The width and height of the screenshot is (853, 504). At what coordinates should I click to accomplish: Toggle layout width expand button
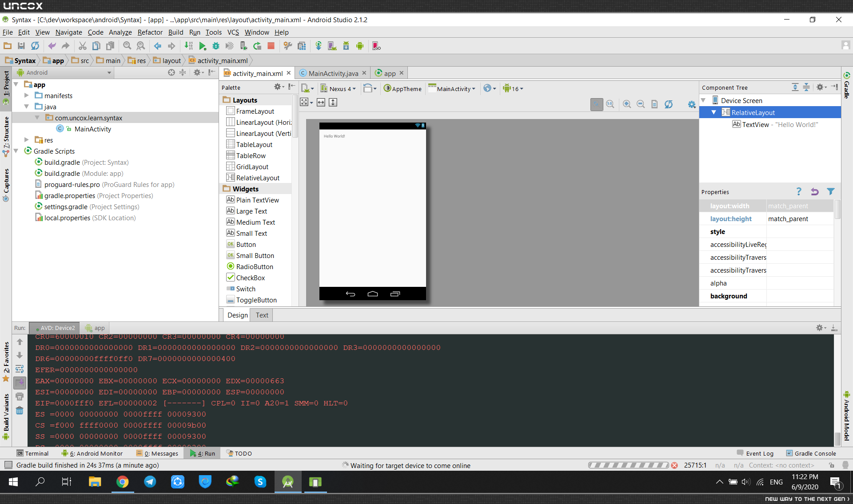click(x=321, y=103)
